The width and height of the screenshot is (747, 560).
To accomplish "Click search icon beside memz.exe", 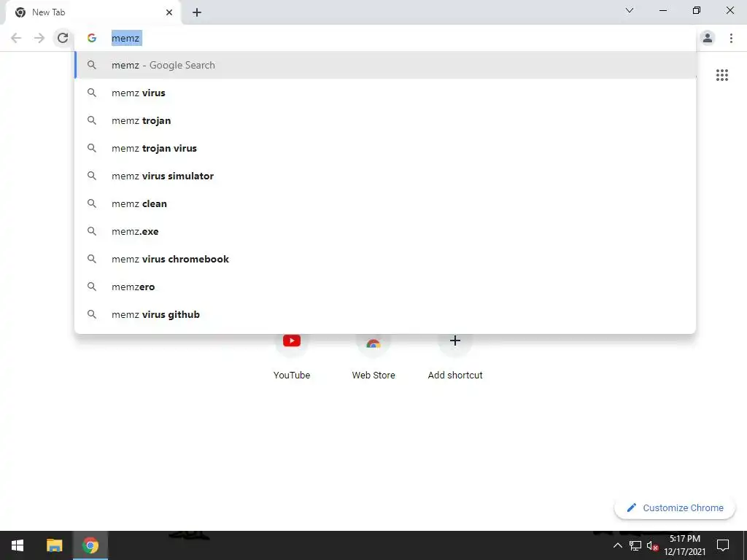I will point(92,231).
